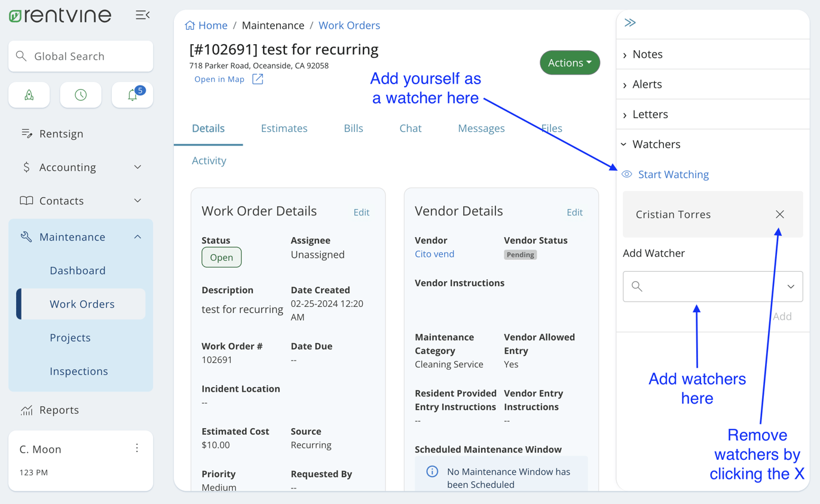Click the green rocket icon below Global Search
This screenshot has width=820, height=504.
[x=29, y=94]
